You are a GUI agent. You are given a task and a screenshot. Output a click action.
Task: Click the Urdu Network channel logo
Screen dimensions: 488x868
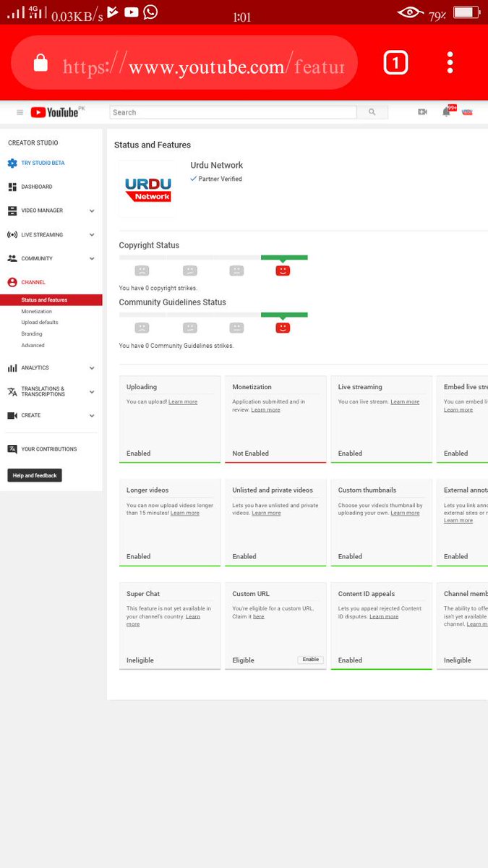[147, 189]
